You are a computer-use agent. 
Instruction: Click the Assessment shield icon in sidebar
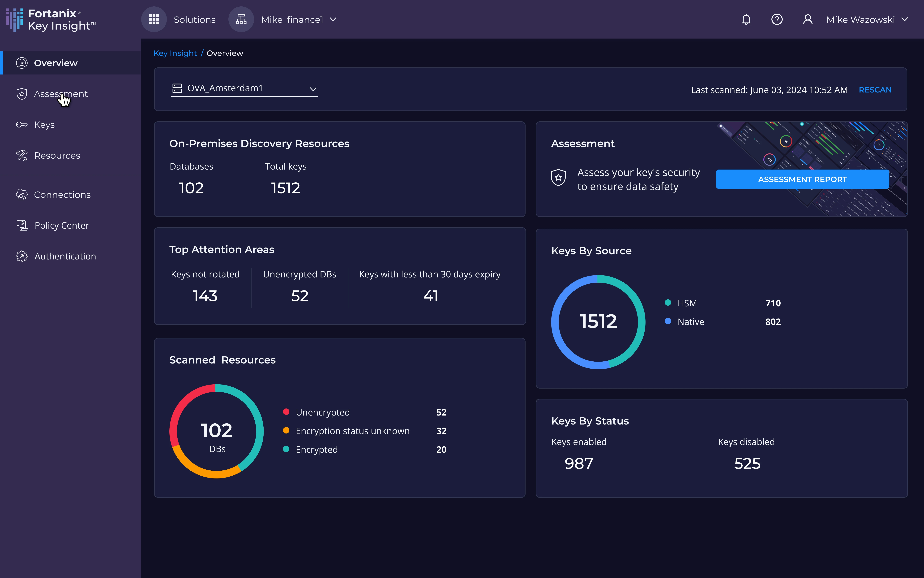22,94
